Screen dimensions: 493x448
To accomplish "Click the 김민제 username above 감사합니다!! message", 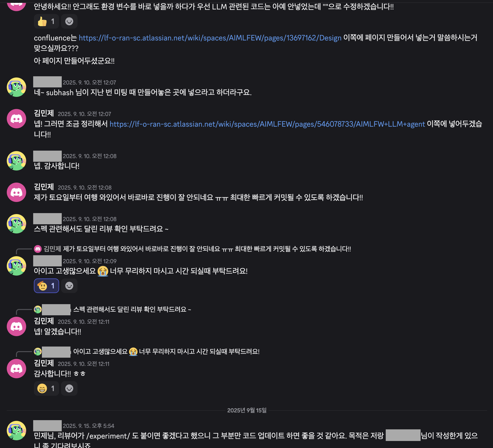I will point(44,363).
